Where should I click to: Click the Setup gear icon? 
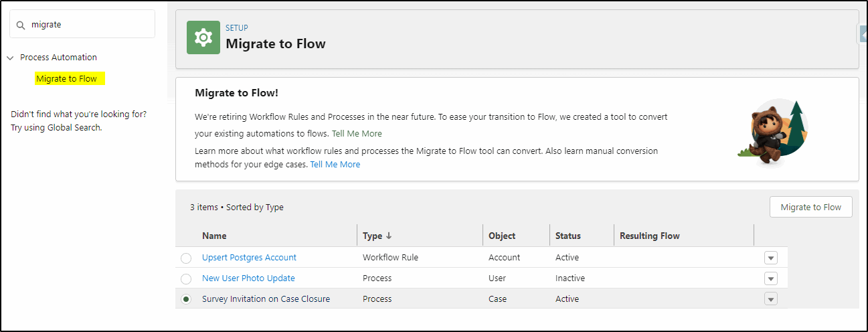[x=203, y=37]
